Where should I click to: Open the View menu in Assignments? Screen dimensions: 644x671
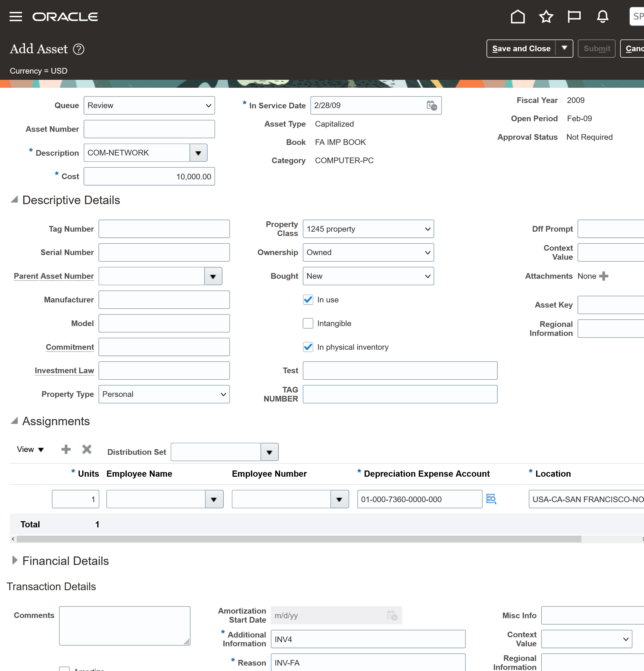click(x=30, y=449)
